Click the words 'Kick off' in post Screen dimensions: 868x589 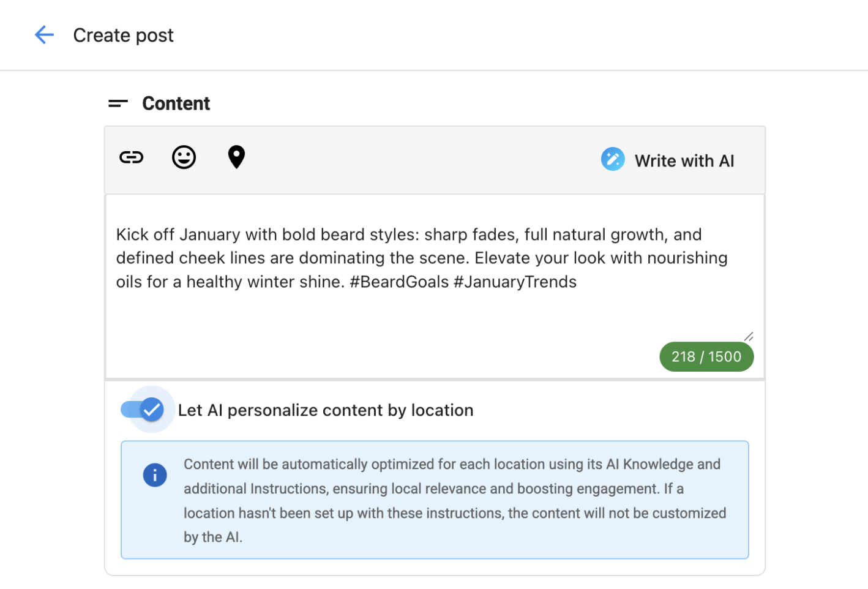(x=145, y=235)
